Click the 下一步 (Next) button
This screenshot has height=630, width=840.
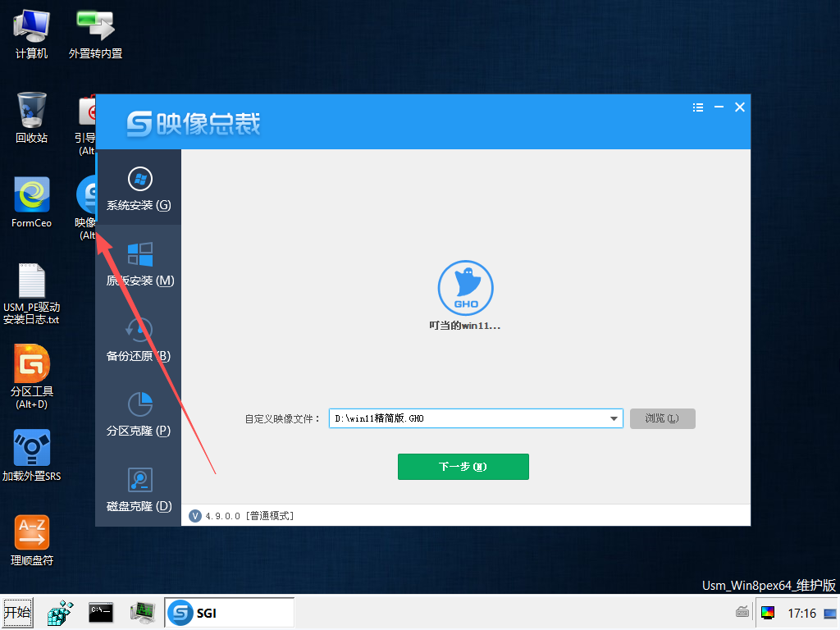463,466
